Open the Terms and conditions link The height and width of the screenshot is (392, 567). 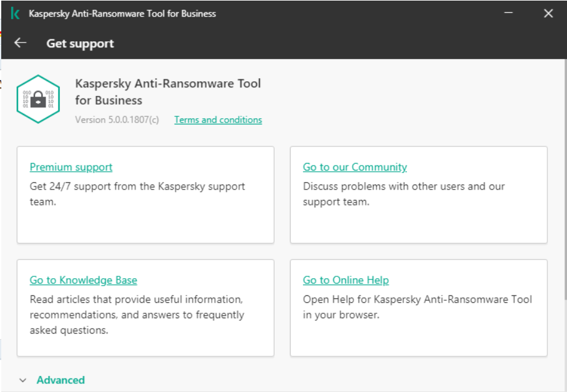click(x=218, y=120)
